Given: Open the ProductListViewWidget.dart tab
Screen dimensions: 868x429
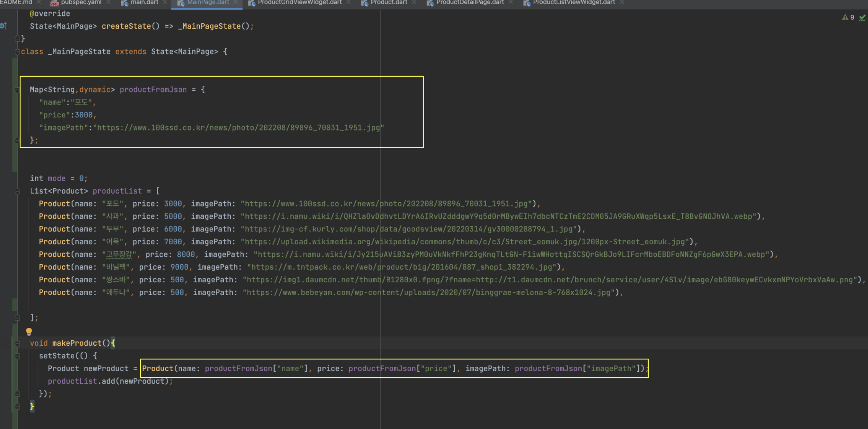Looking at the screenshot, I should (x=574, y=3).
